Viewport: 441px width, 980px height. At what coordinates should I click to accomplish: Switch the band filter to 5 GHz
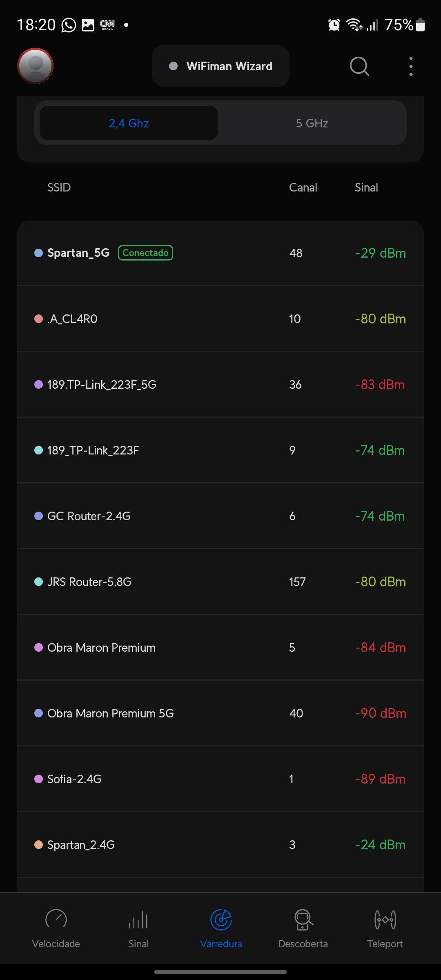point(312,123)
